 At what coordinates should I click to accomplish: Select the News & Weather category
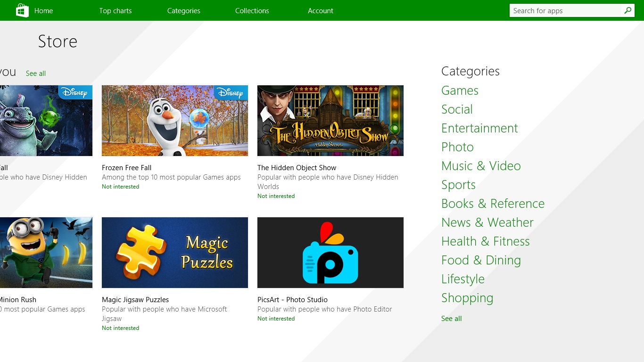coord(487,222)
